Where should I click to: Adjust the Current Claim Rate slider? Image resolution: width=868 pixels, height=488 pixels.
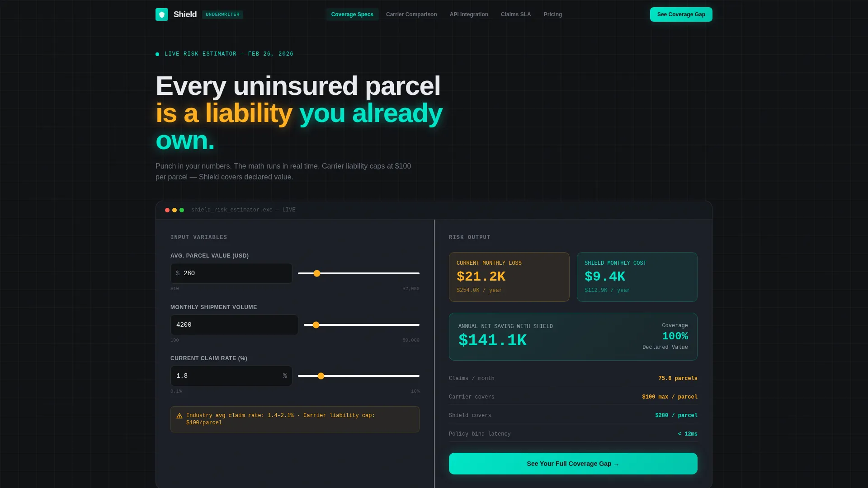click(x=359, y=376)
